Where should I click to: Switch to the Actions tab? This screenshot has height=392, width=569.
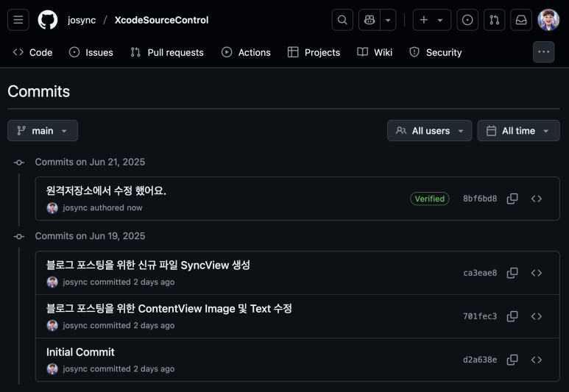tap(246, 52)
